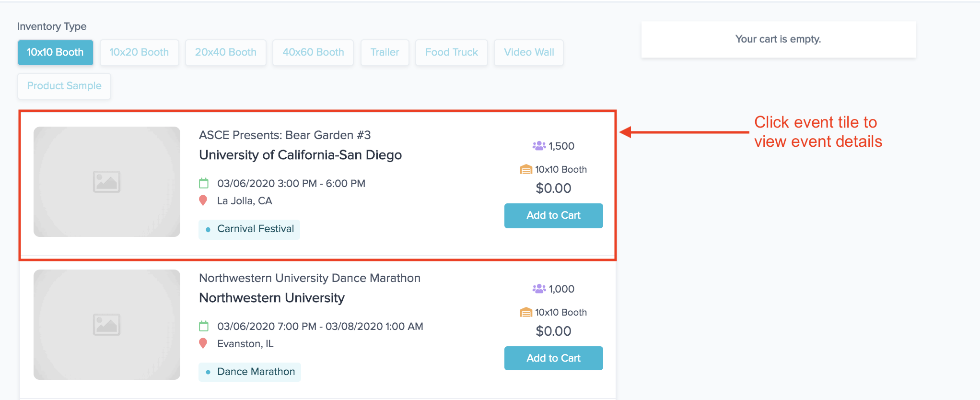Click attendance people icon next to 1,000
This screenshot has height=400, width=980.
pos(539,289)
